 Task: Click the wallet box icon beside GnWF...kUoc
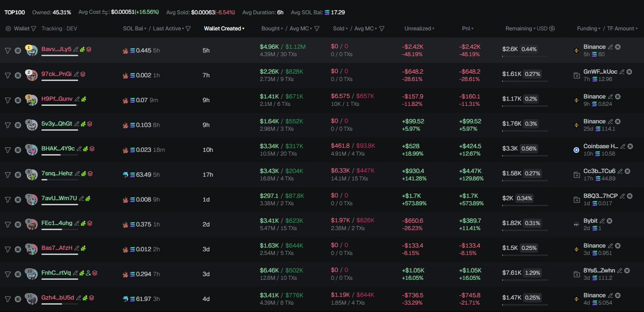point(576,75)
